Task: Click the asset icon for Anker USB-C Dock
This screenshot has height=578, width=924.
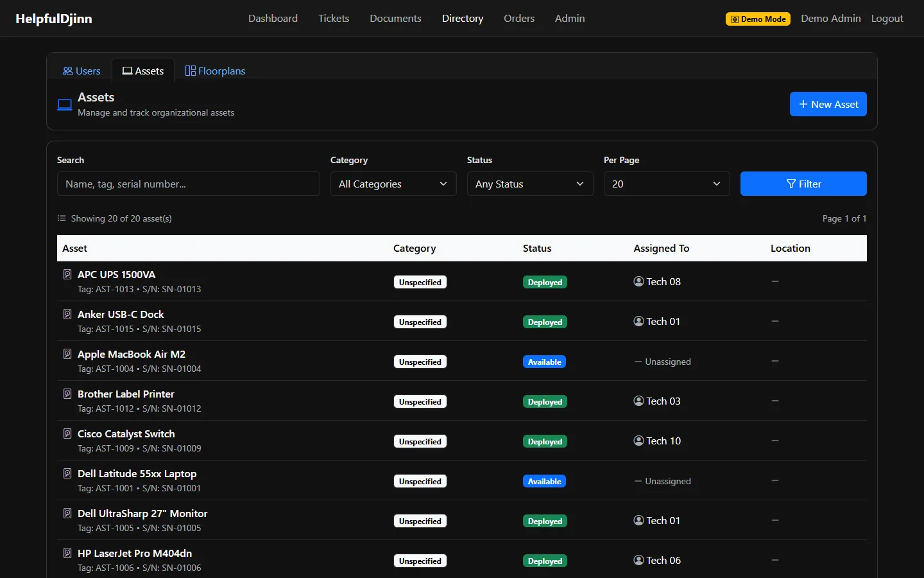Action: pyautogui.click(x=67, y=314)
